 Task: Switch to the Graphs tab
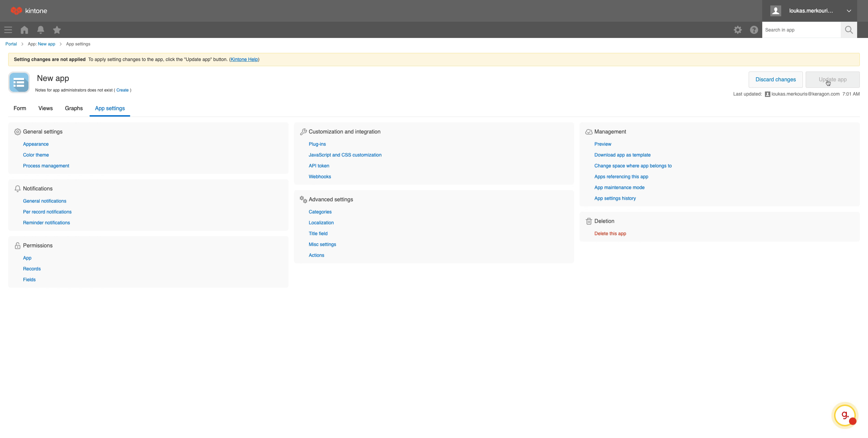point(74,108)
